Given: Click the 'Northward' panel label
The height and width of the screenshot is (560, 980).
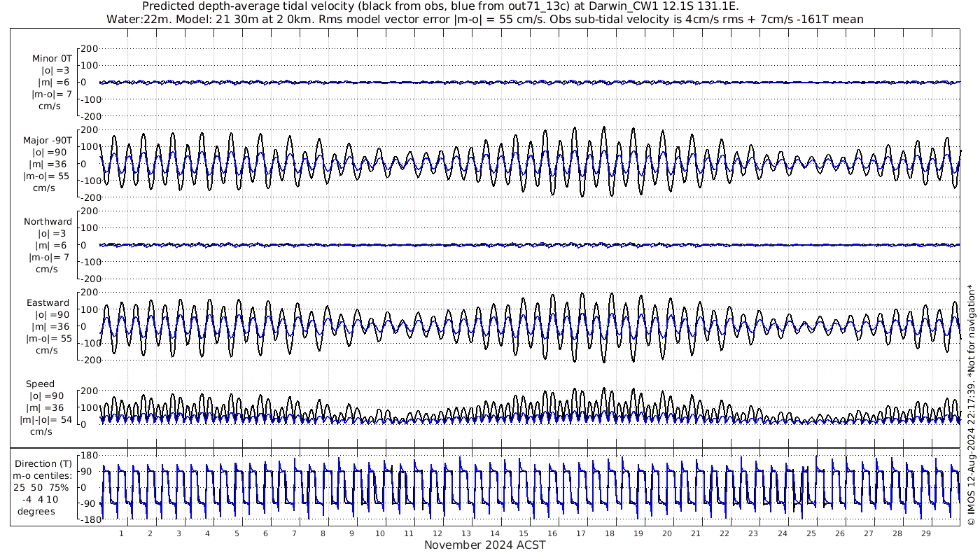Looking at the screenshot, I should pyautogui.click(x=48, y=222).
